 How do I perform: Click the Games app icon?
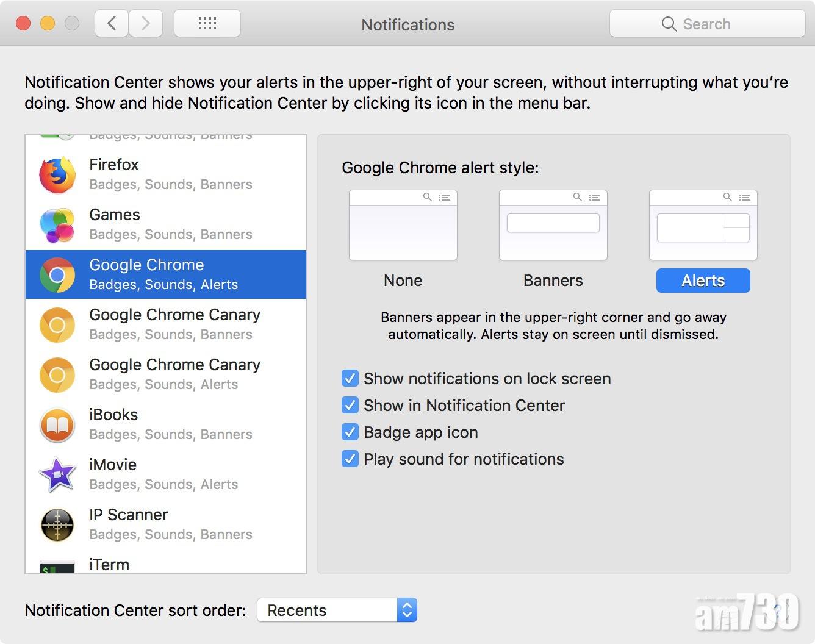coord(57,225)
